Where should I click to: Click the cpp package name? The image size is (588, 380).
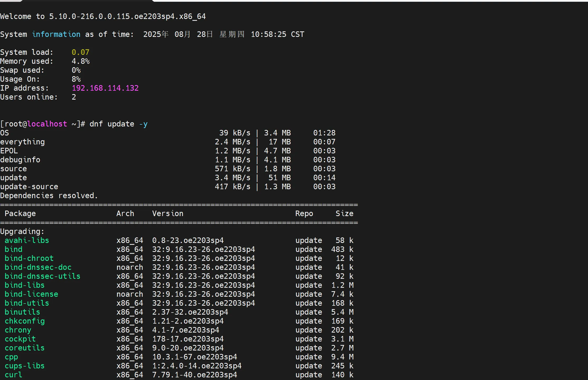11,357
